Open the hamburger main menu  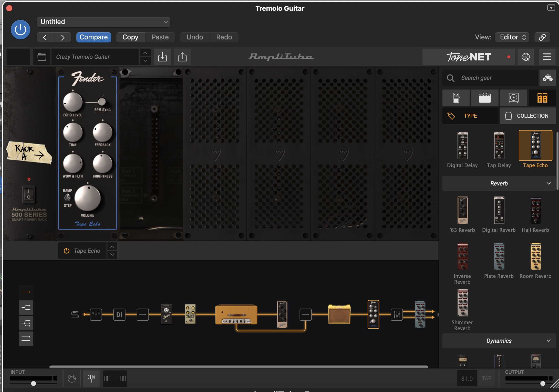547,57
